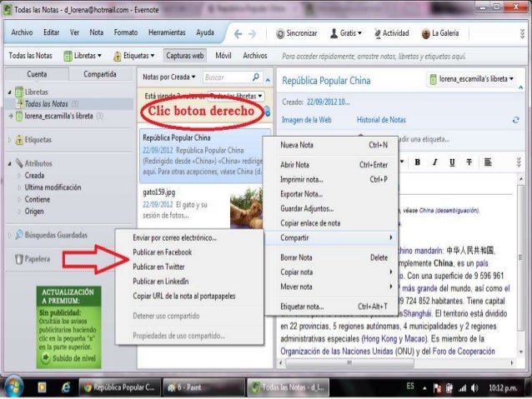This screenshot has height=399, width=532.
Task: Select Publicar en Twitter
Action: point(189,267)
